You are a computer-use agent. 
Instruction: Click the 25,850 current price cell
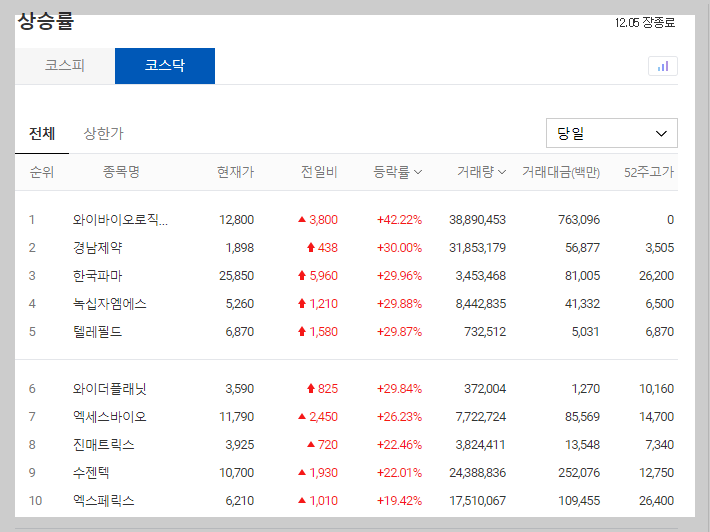coord(236,276)
